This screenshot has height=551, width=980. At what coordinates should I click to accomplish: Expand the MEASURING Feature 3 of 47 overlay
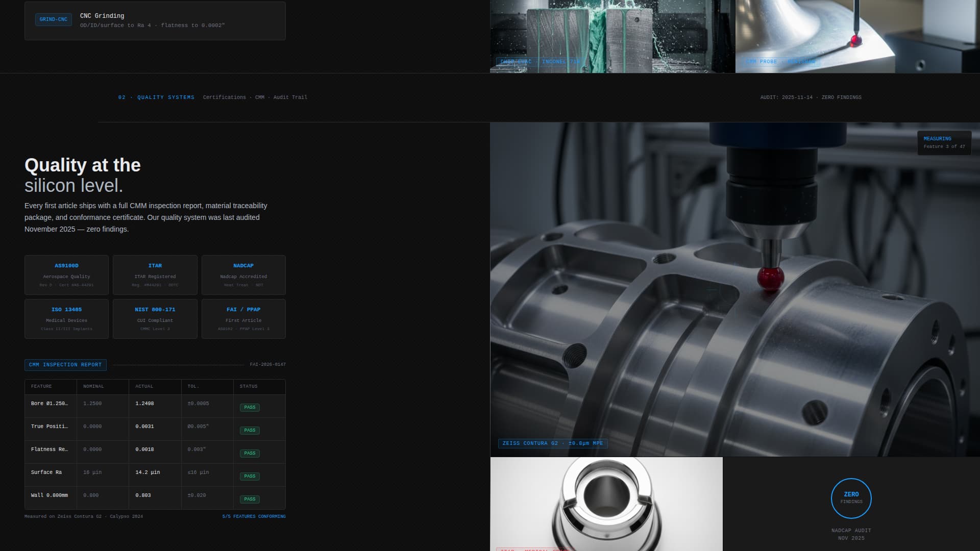click(944, 142)
